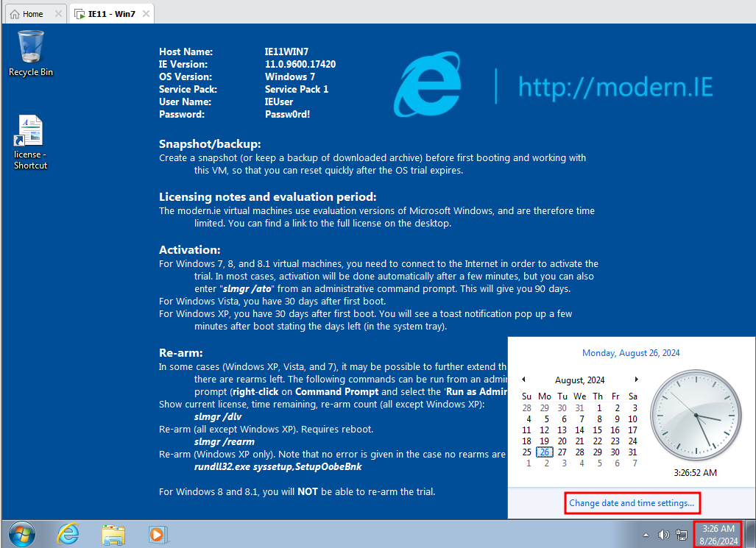Open the Recycle Bin desktop icon

[31, 54]
